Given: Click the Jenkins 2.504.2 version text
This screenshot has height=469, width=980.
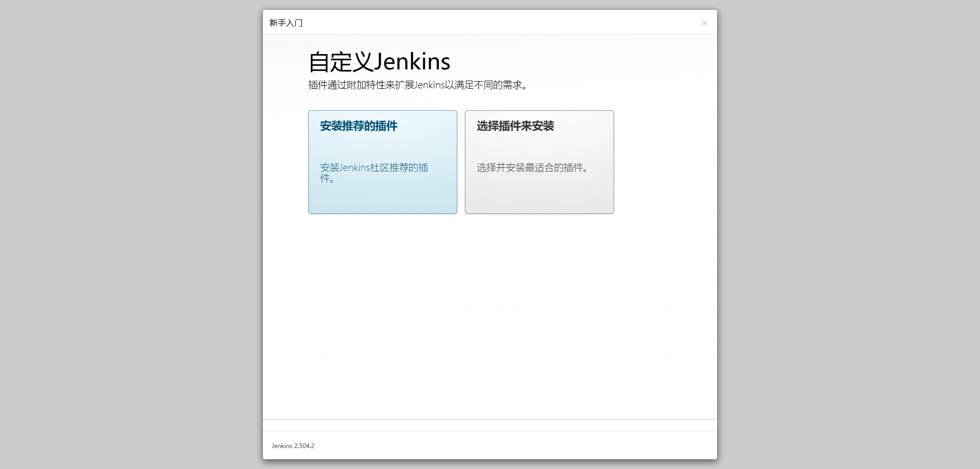Looking at the screenshot, I should (x=293, y=446).
